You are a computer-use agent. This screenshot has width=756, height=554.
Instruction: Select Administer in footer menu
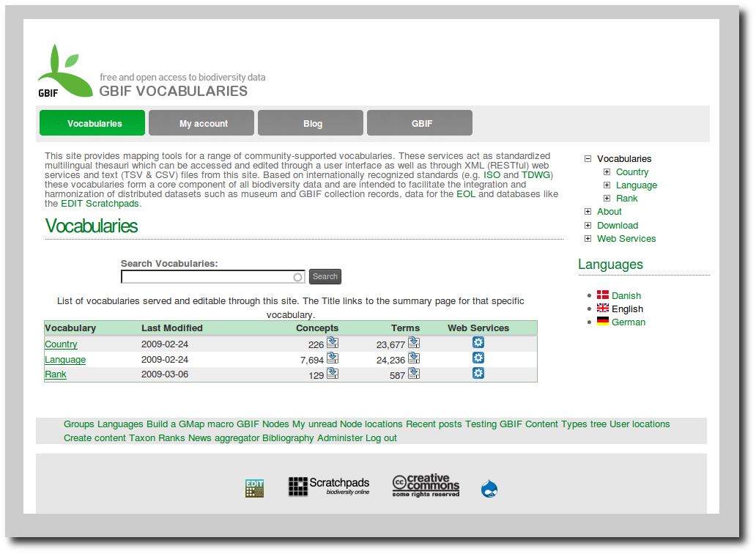340,438
